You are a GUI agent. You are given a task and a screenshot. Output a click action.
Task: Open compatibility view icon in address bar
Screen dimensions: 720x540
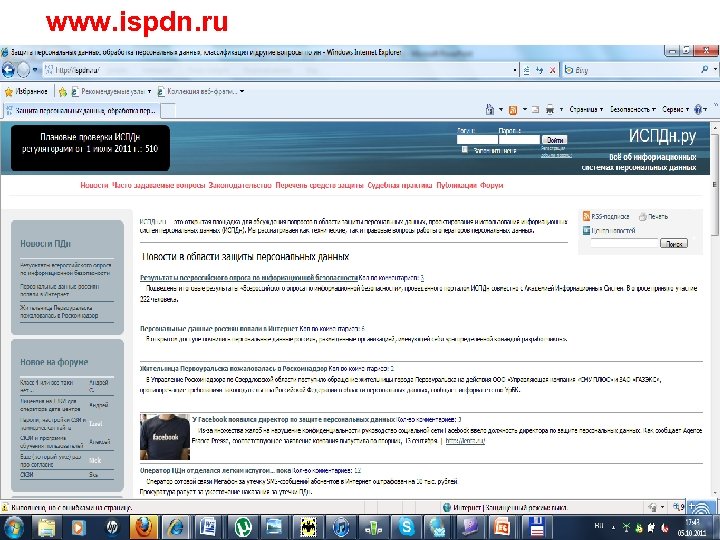527,70
